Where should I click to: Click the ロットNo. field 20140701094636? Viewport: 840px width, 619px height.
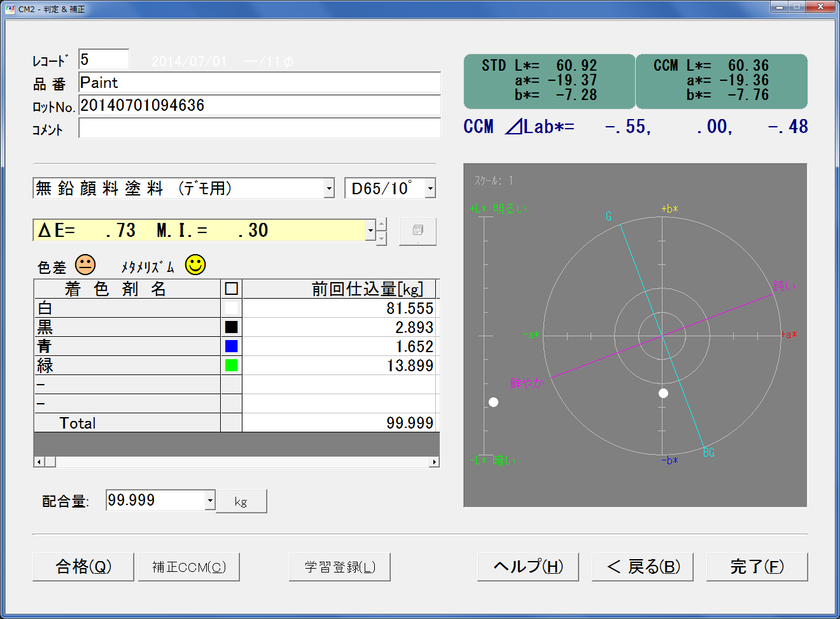tap(260, 105)
